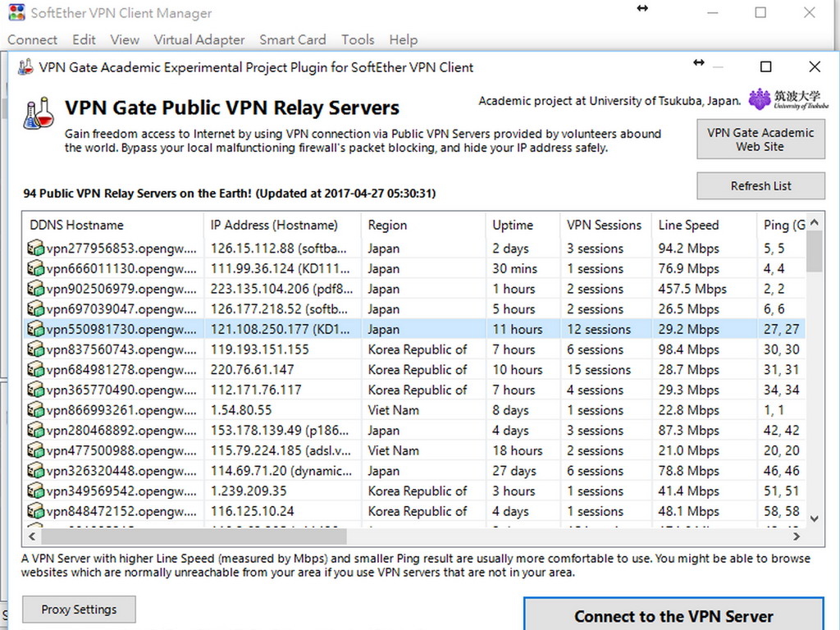Click horizontal scrollbar right arrow
This screenshot has height=630, width=840.
[797, 536]
